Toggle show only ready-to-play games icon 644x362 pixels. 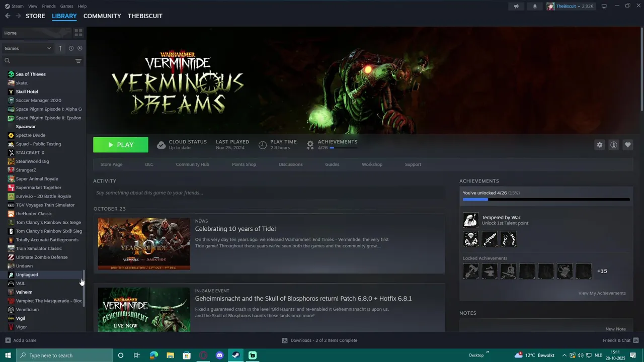point(79,48)
